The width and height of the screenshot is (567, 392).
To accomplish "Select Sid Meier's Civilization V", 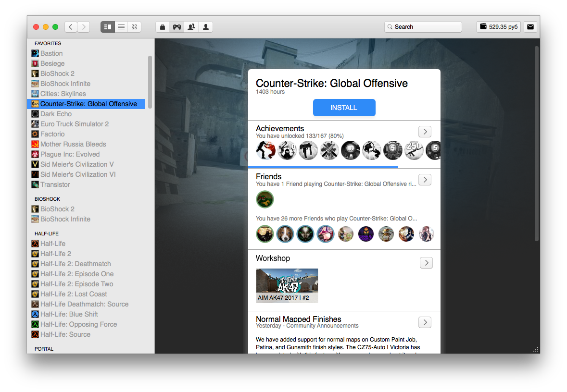I will click(x=86, y=164).
